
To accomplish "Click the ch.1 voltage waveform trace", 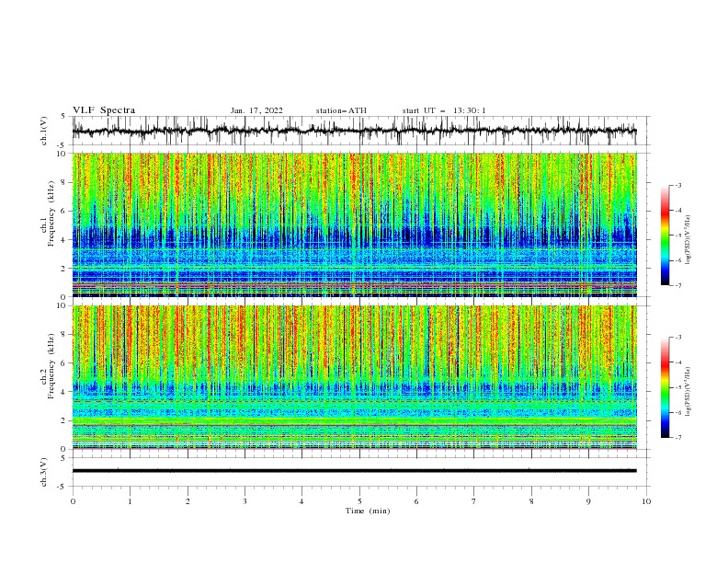I will click(354, 131).
